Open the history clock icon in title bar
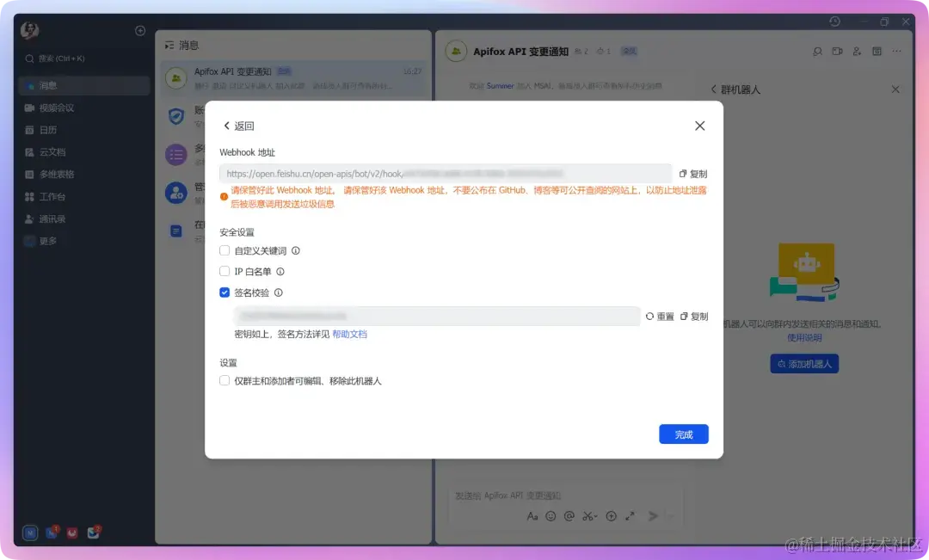This screenshot has height=560, width=929. pos(834,22)
